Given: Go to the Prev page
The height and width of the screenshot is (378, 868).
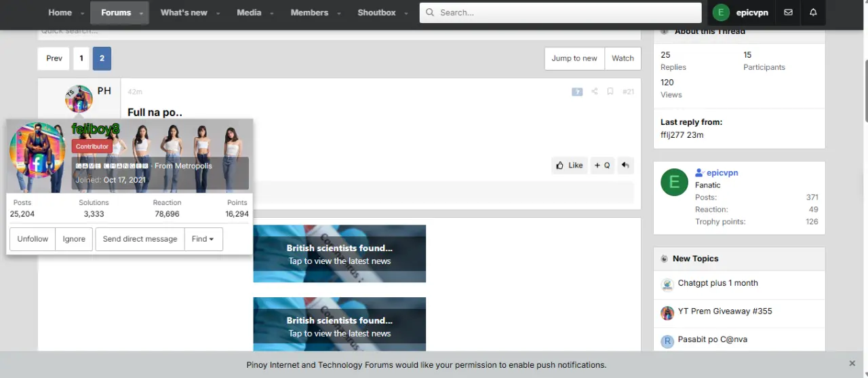Looking at the screenshot, I should (x=54, y=58).
